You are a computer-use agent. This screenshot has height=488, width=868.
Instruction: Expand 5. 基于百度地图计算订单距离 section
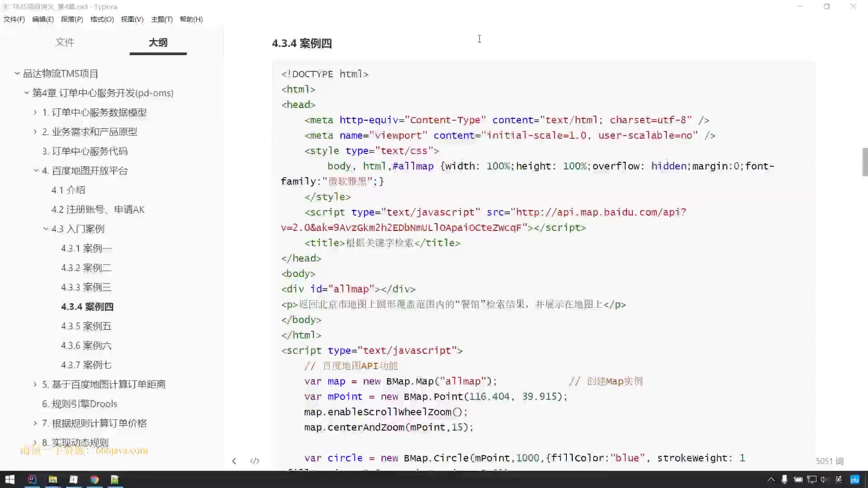click(35, 384)
